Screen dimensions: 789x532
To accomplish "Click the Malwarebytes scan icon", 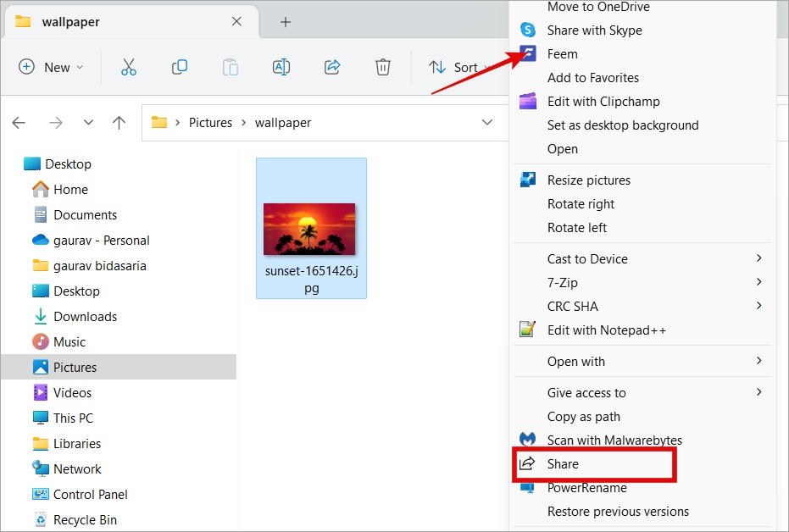I will click(x=528, y=440).
